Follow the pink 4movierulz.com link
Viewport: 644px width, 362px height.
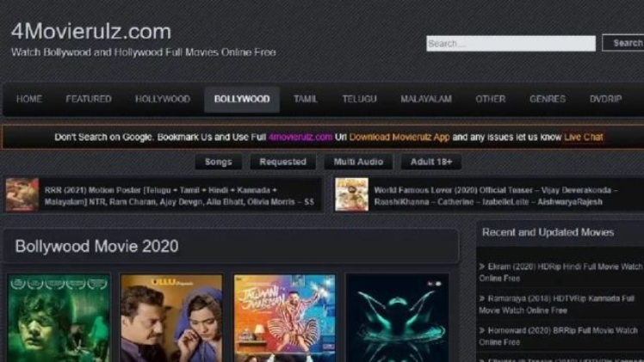(x=300, y=137)
